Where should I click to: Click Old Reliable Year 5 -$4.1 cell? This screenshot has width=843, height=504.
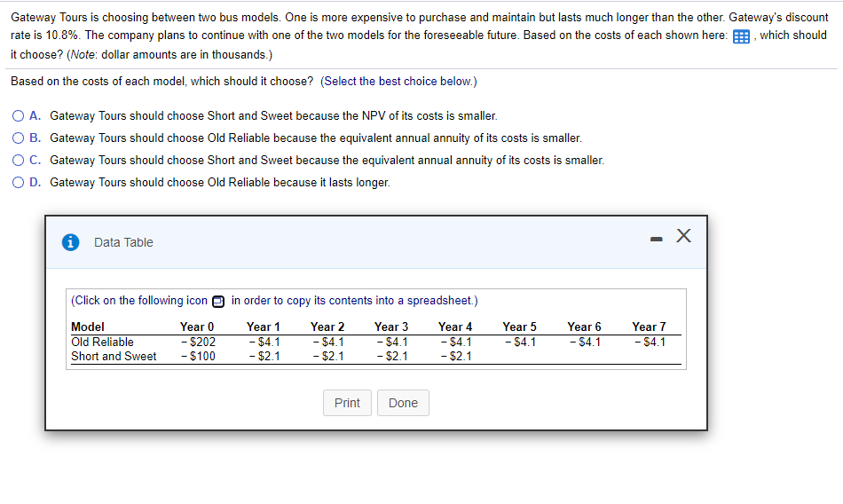[x=520, y=343]
